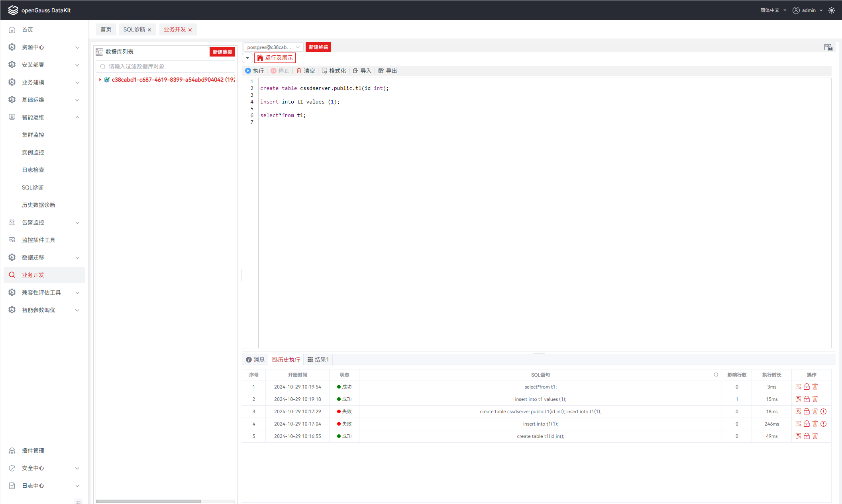The image size is (842, 504).
Task: Open 插件管理 sidebar item
Action: [44, 450]
